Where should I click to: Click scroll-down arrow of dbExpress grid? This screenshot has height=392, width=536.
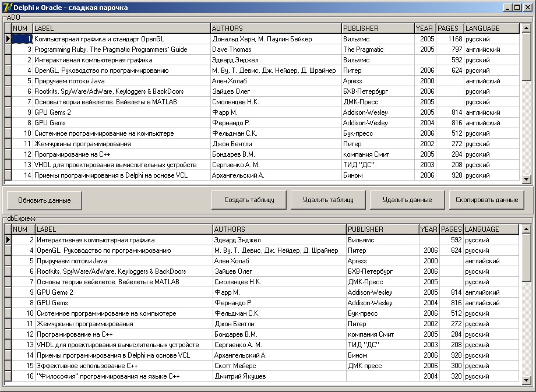point(526,380)
